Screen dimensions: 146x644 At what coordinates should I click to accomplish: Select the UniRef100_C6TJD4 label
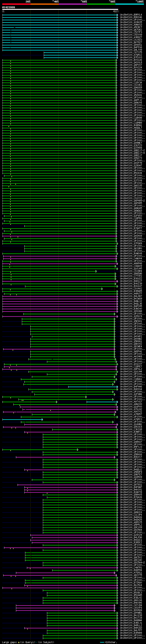pos(131,605)
